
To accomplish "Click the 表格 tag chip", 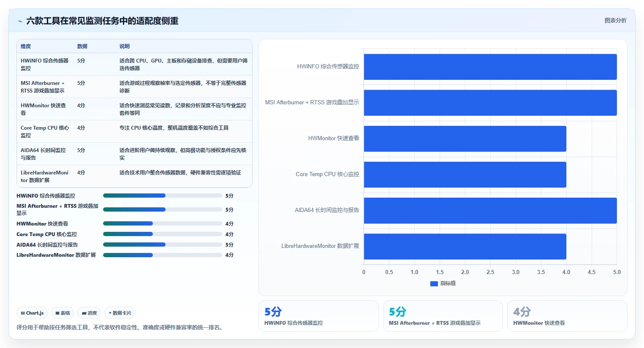I will pos(62,313).
